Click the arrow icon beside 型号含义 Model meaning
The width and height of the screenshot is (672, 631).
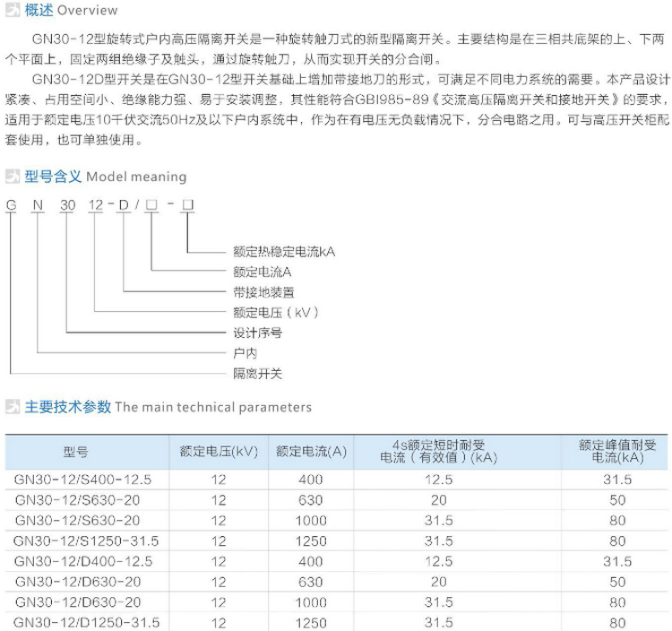click(13, 177)
